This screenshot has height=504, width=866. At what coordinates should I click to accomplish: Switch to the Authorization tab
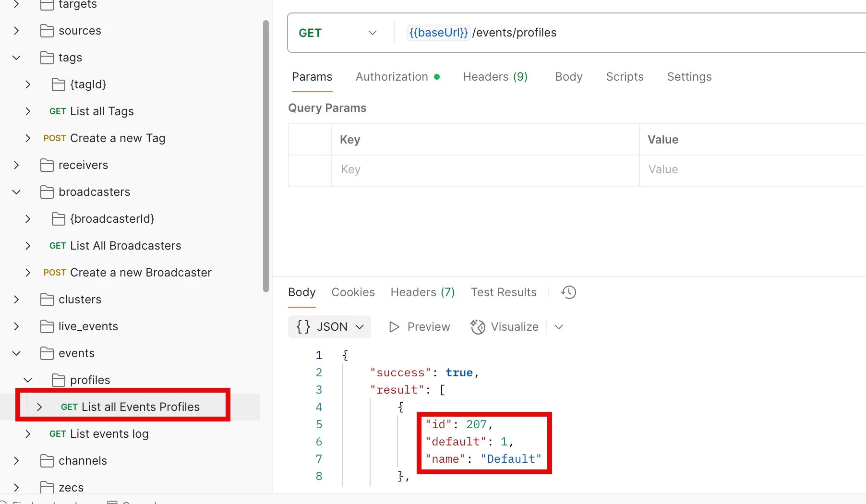click(397, 77)
